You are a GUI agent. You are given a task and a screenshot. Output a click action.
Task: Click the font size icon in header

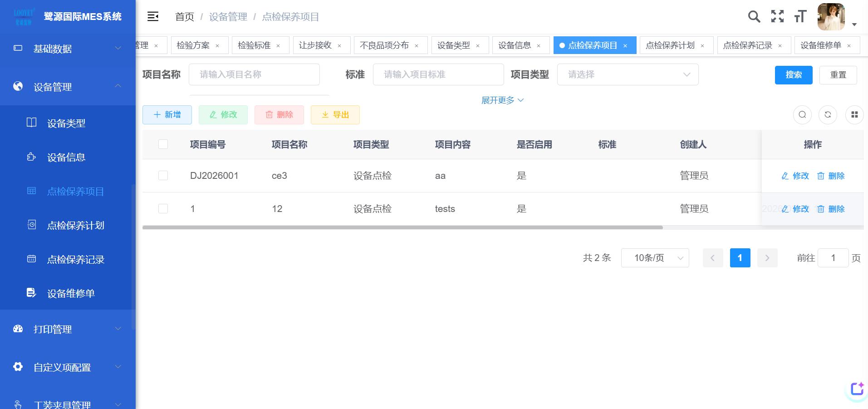click(800, 17)
